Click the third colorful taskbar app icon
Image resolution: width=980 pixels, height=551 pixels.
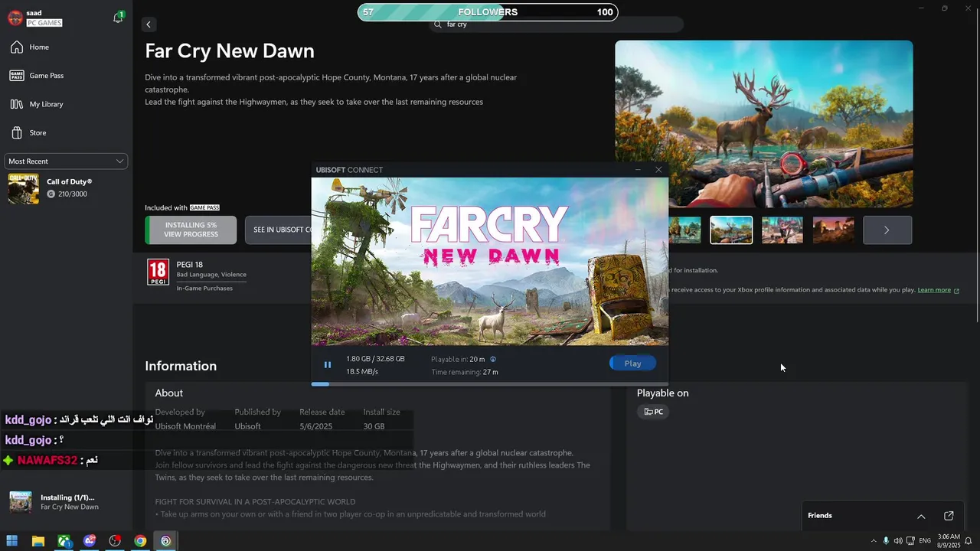(x=90, y=541)
